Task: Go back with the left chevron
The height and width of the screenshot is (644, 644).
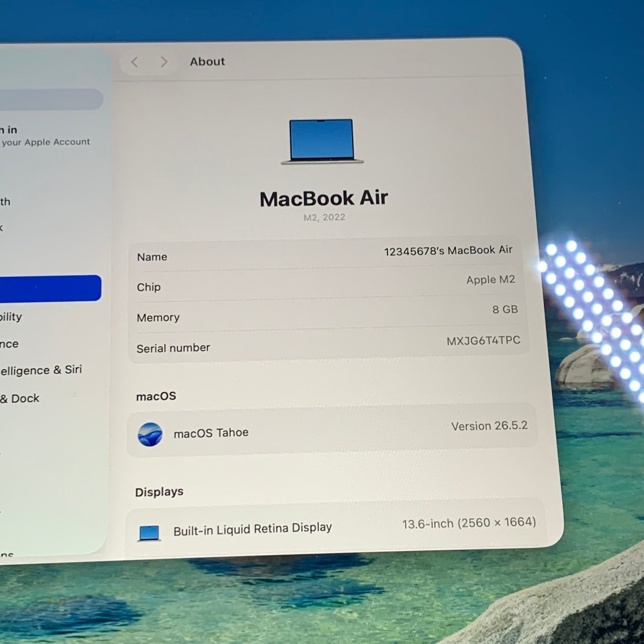Action: click(135, 62)
